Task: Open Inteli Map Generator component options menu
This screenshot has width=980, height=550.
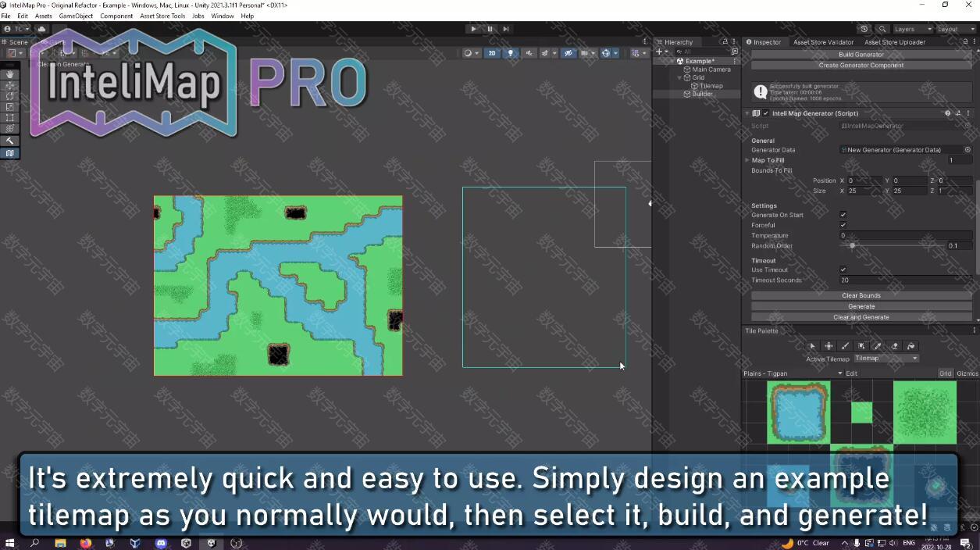Action: coord(968,113)
